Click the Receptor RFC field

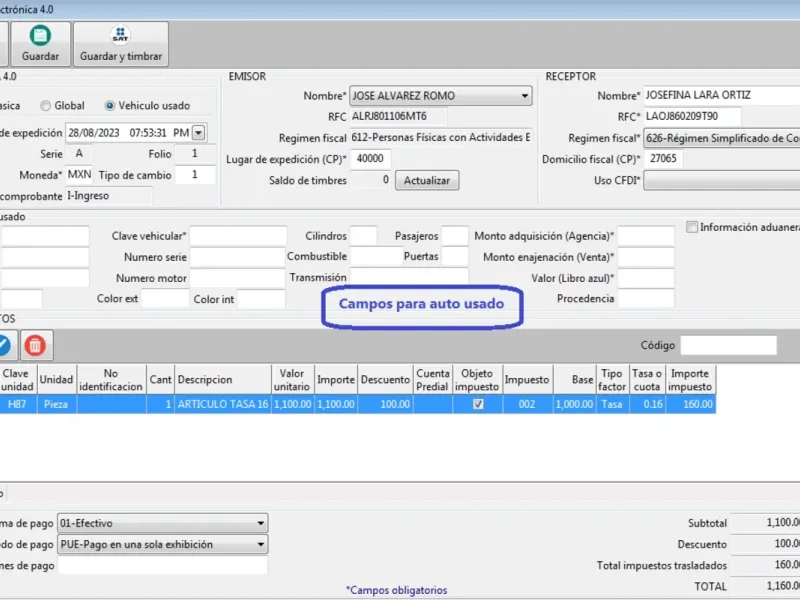tap(692, 116)
